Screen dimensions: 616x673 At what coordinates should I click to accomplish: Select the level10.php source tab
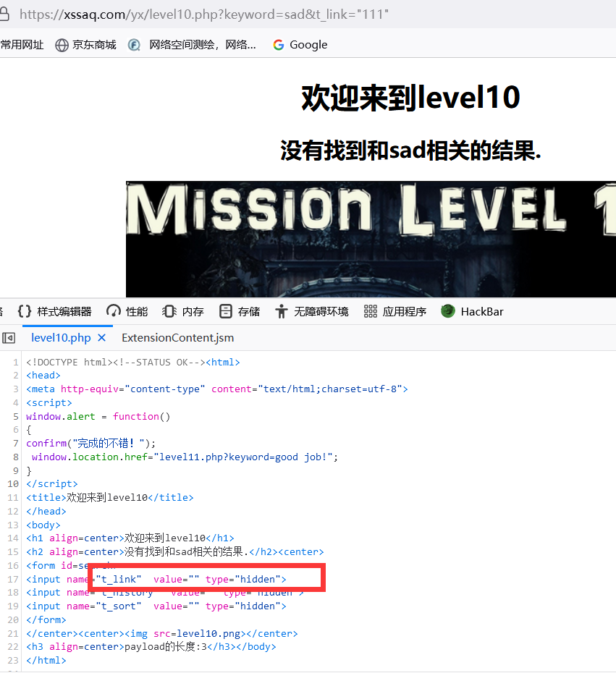coord(61,338)
